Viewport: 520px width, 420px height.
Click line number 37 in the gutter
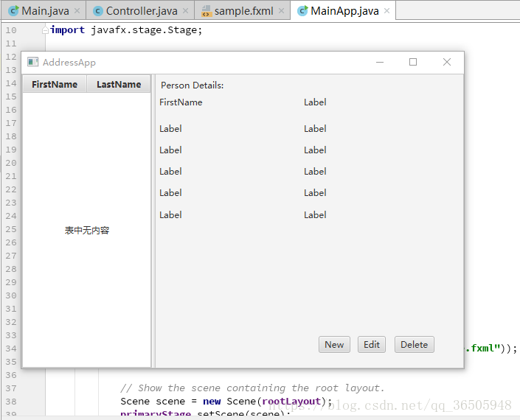[x=11, y=388]
